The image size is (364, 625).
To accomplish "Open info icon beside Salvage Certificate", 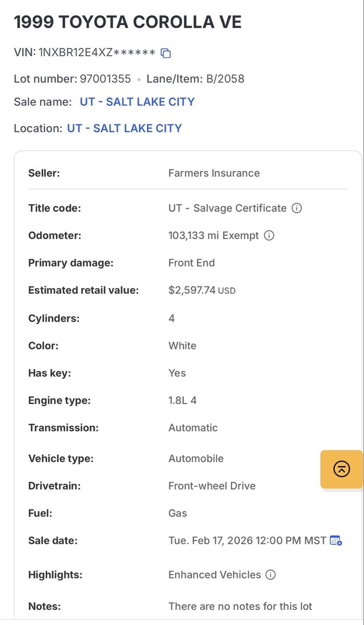I will pos(297,208).
